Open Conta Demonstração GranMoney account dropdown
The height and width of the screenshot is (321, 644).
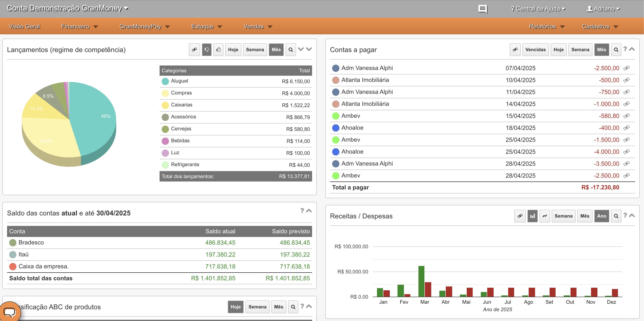(67, 8)
